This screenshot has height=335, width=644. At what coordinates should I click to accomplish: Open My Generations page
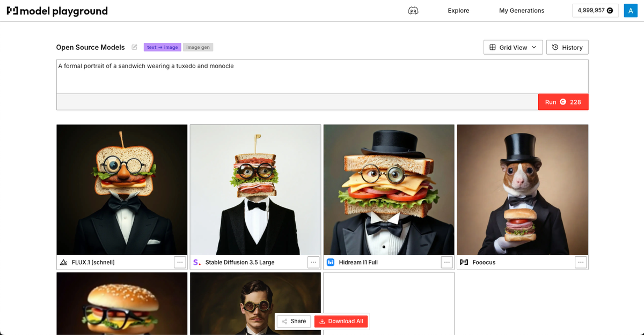pos(522,11)
